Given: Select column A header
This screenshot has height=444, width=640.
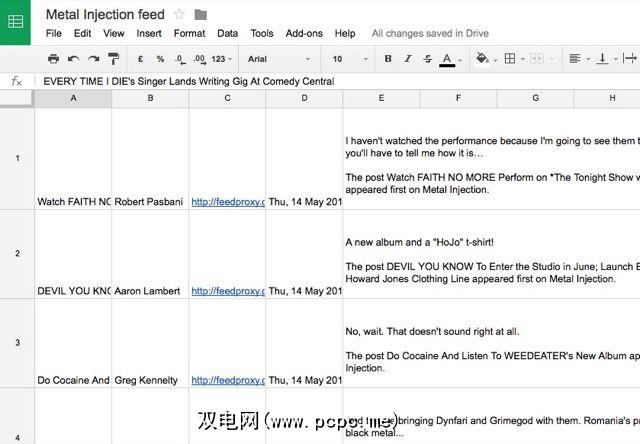Looking at the screenshot, I should point(73,98).
